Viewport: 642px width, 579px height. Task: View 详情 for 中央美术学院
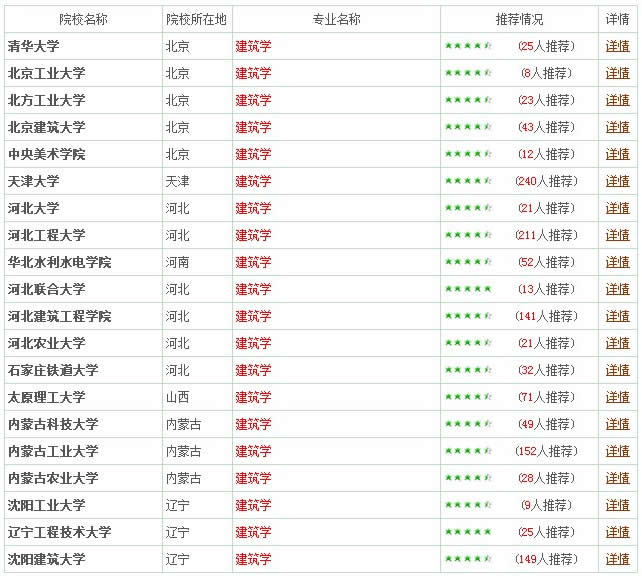click(617, 154)
